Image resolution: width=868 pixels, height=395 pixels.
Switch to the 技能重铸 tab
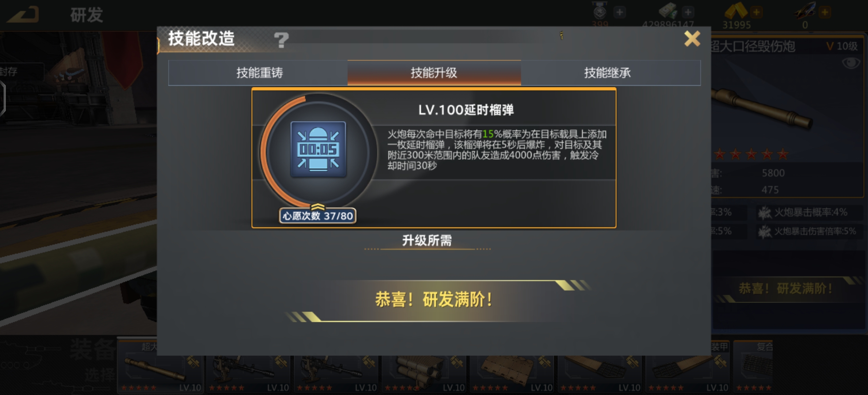[x=259, y=73]
